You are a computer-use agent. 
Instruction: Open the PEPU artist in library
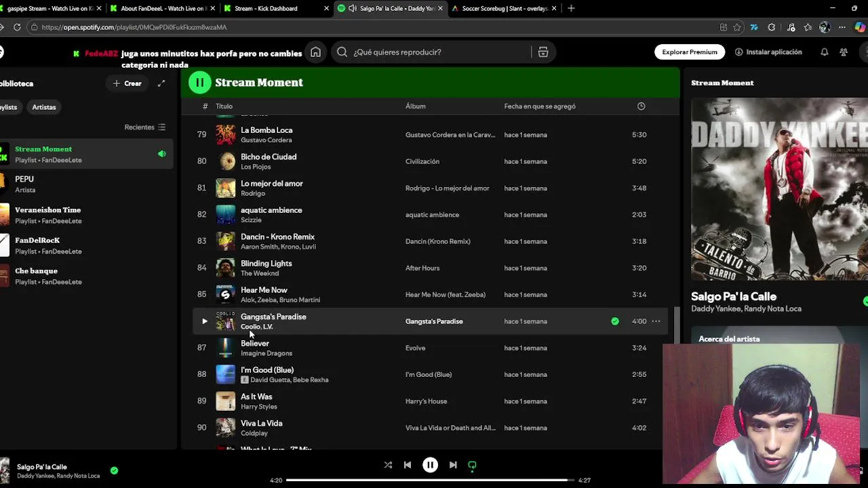pyautogui.click(x=87, y=184)
